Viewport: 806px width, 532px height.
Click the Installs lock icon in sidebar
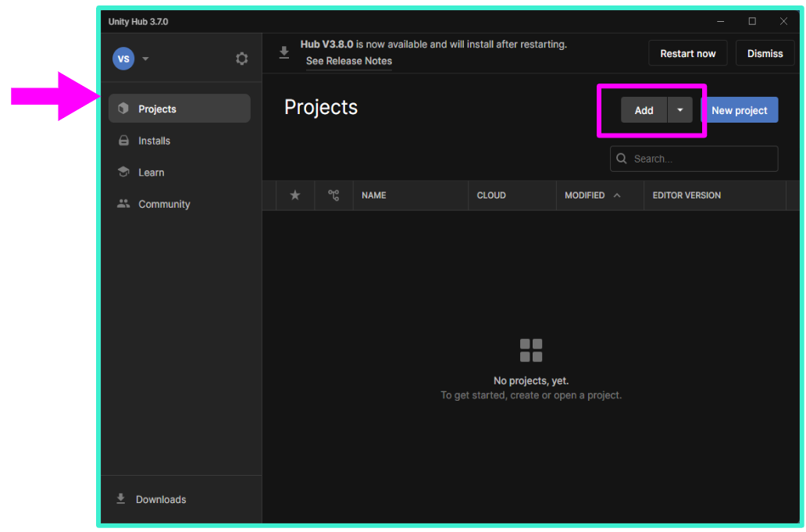[x=123, y=141]
